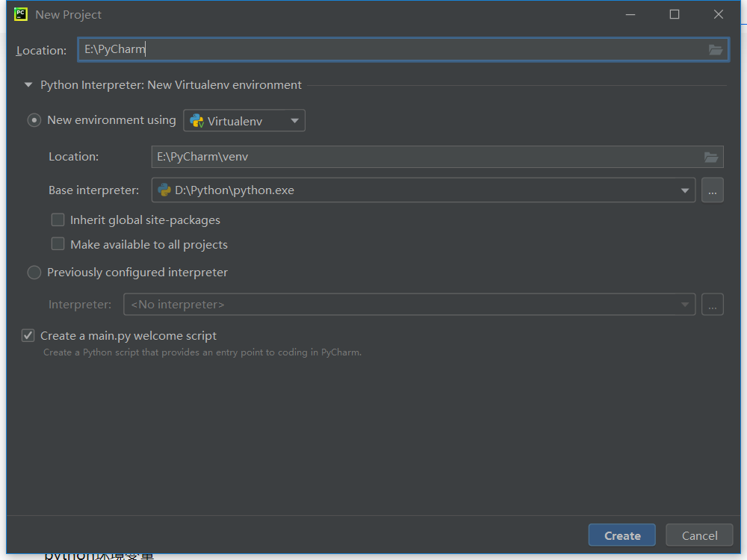This screenshot has width=747, height=560.
Task: Open the No interpreter dropdown
Action: pyautogui.click(x=409, y=305)
